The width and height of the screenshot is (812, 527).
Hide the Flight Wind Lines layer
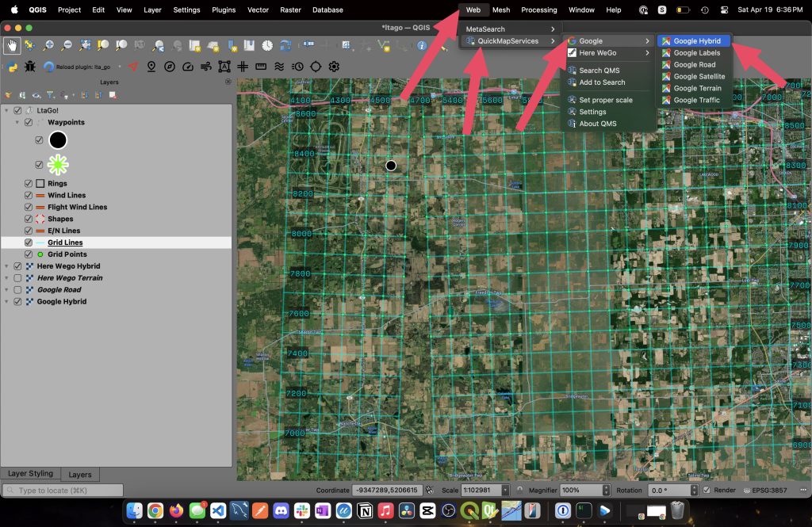click(29, 207)
